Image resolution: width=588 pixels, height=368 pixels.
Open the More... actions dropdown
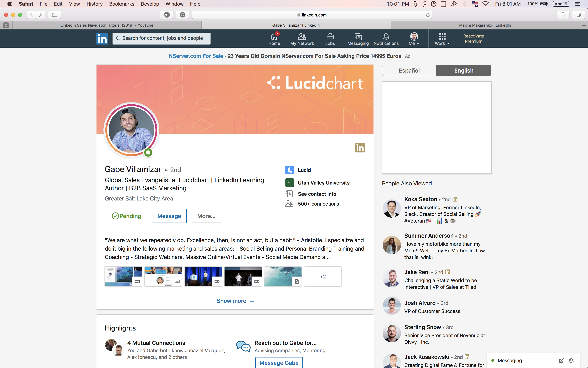click(x=206, y=216)
